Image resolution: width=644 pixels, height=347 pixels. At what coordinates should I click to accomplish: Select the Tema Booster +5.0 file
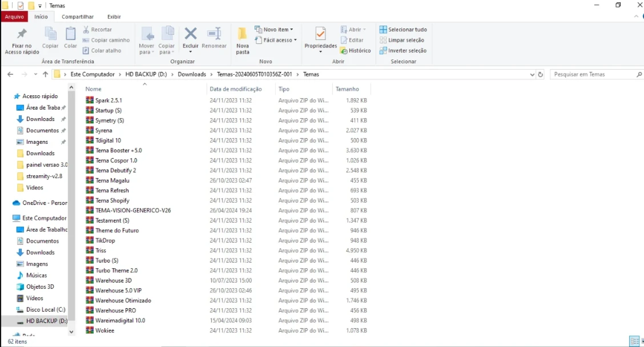pyautogui.click(x=114, y=150)
